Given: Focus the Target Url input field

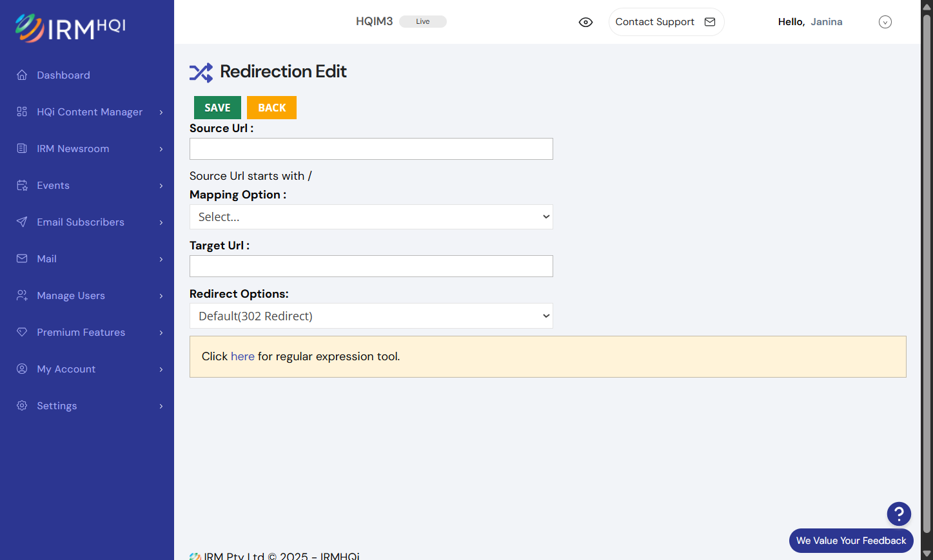Looking at the screenshot, I should point(371,266).
